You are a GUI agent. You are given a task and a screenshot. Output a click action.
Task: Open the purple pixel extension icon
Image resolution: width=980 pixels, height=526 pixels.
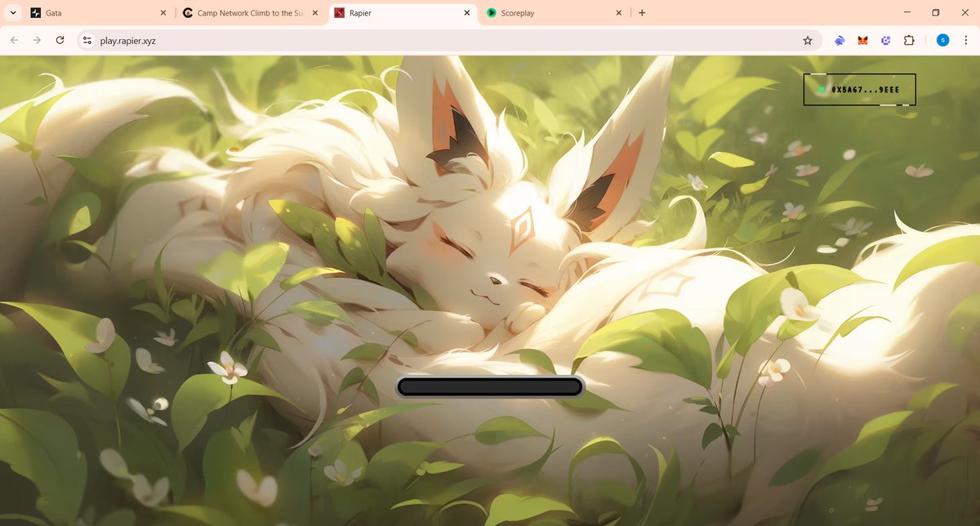[x=885, y=40]
